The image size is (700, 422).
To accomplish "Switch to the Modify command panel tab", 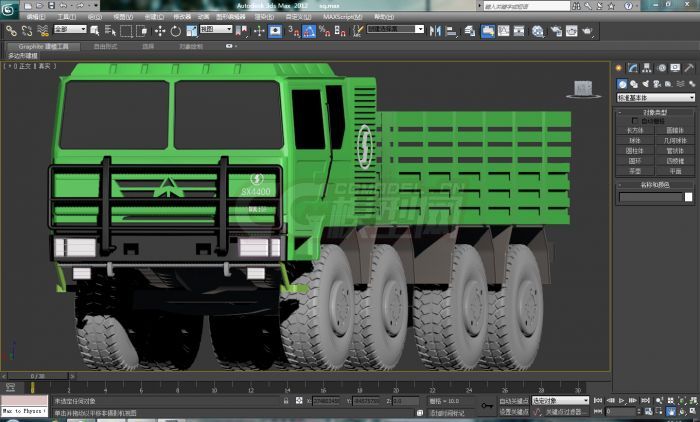I will pyautogui.click(x=633, y=68).
